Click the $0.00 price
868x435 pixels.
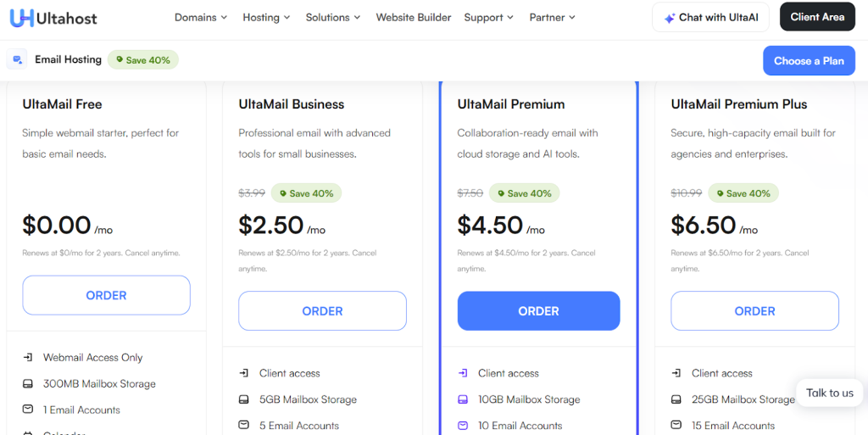[x=57, y=225]
